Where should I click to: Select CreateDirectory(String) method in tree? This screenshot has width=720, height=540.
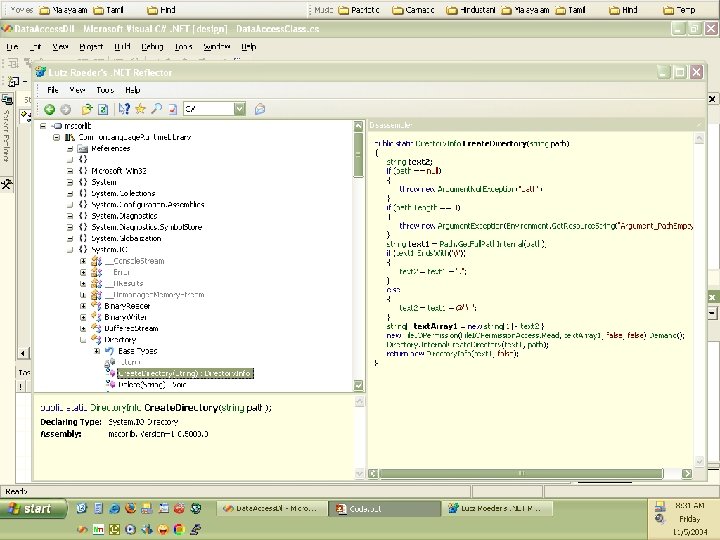pos(185,373)
